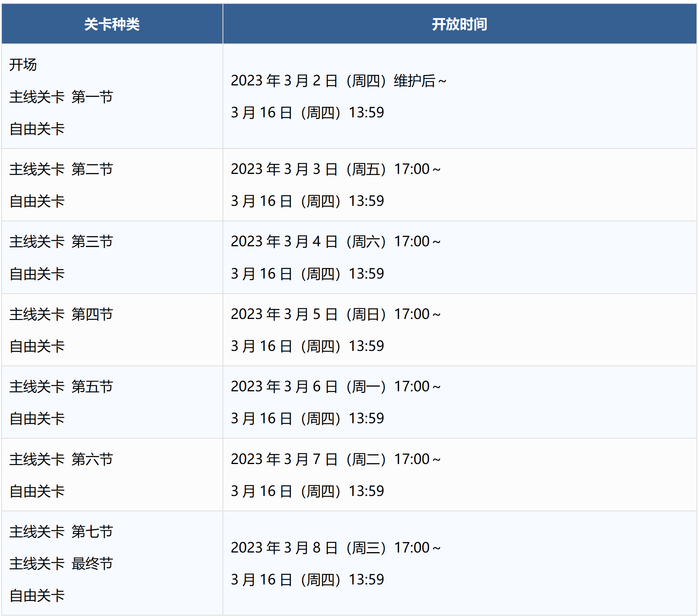Click the 3月5日 (周日) 17:00 start time
The width and height of the screenshot is (698, 616).
point(335,314)
